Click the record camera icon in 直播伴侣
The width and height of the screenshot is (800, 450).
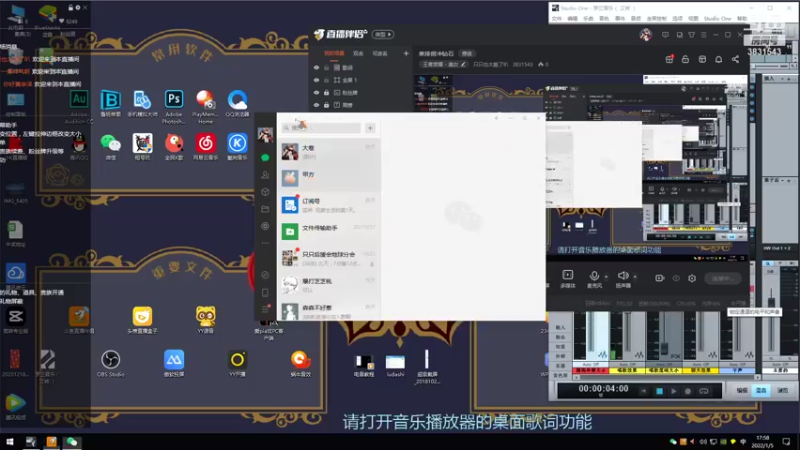click(660, 278)
